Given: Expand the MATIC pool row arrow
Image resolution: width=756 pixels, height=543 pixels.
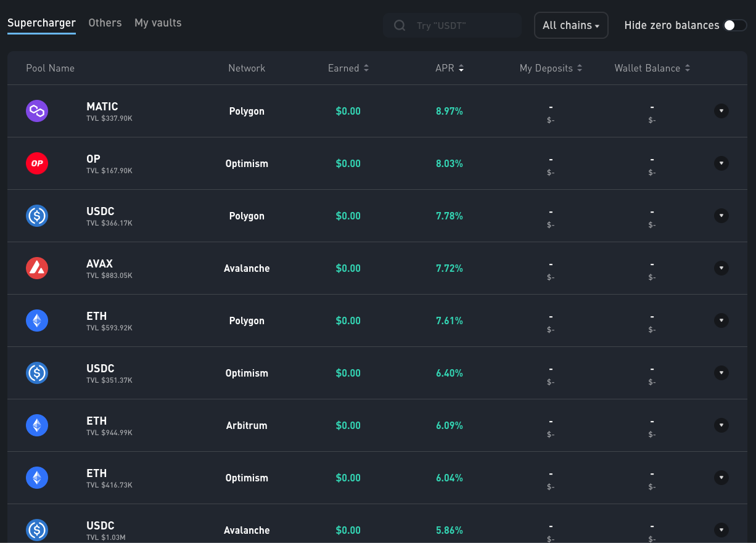Looking at the screenshot, I should [x=721, y=111].
